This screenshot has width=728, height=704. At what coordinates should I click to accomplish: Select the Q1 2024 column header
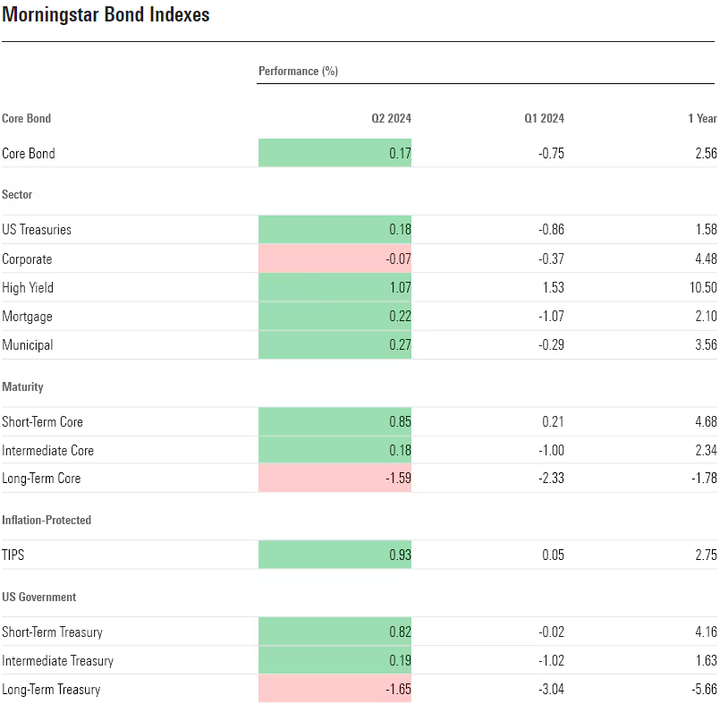[544, 118]
